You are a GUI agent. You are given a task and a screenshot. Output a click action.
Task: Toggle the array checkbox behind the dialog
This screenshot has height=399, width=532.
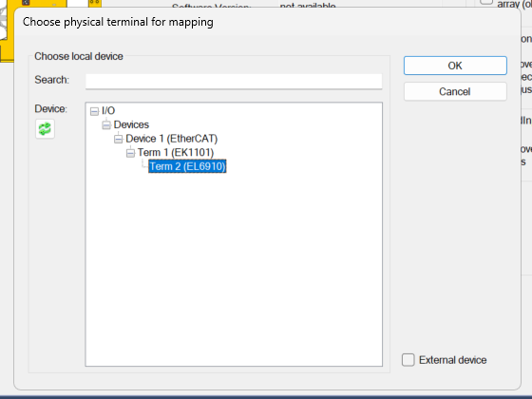(x=486, y=2)
